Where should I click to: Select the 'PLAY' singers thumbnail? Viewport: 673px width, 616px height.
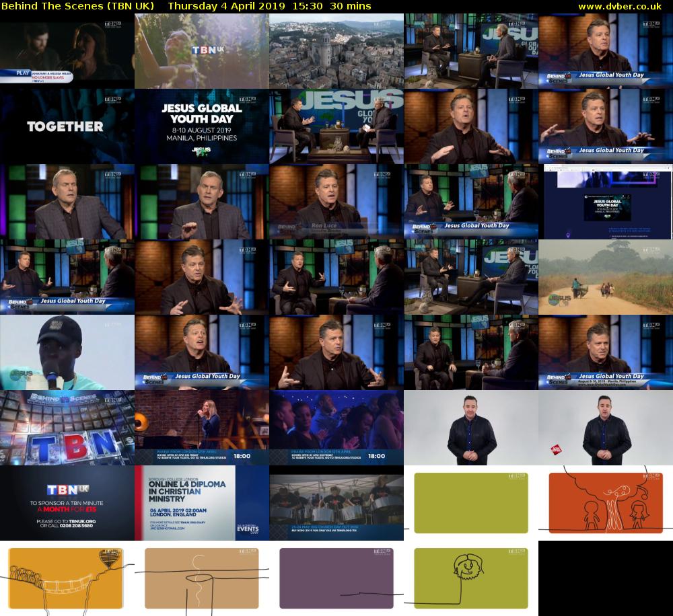67,51
